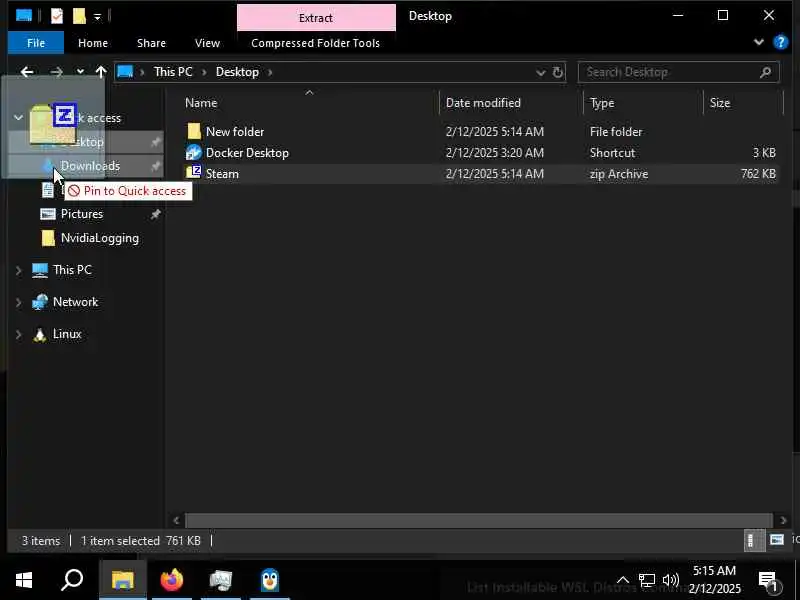
Task: Go back with the back arrow
Action: click(27, 72)
